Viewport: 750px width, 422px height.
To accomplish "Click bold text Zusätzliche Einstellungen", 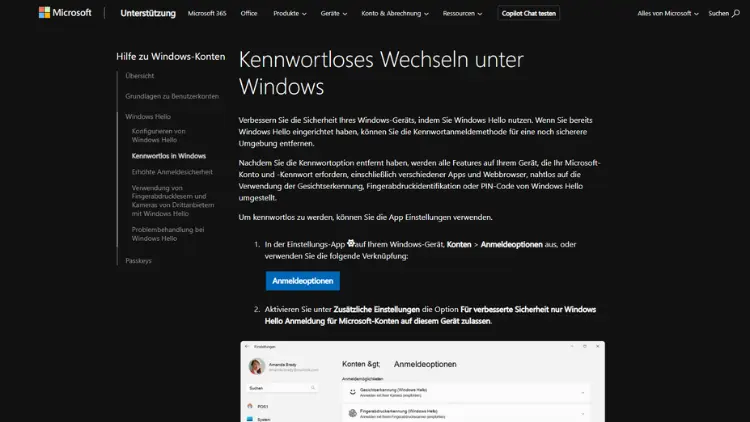I will coord(376,310).
